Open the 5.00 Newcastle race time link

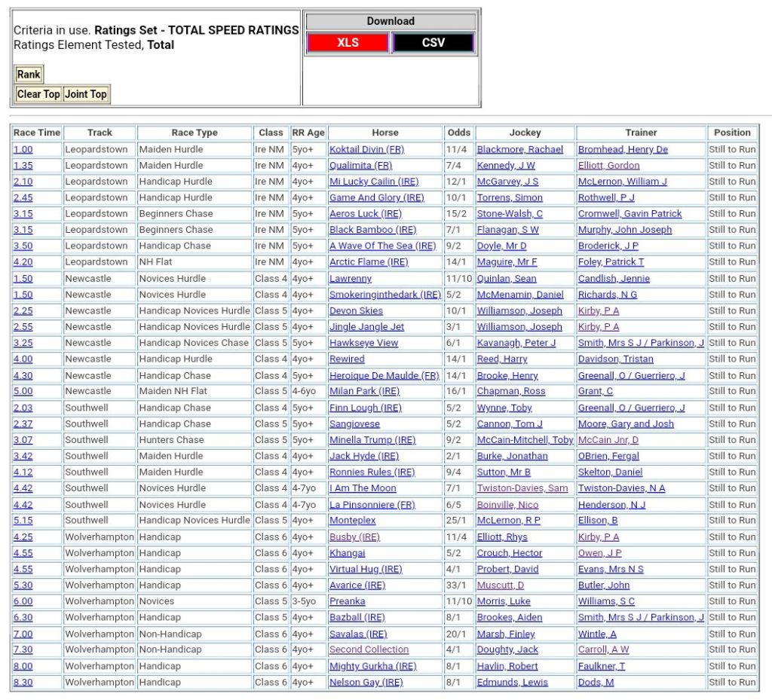[23, 391]
